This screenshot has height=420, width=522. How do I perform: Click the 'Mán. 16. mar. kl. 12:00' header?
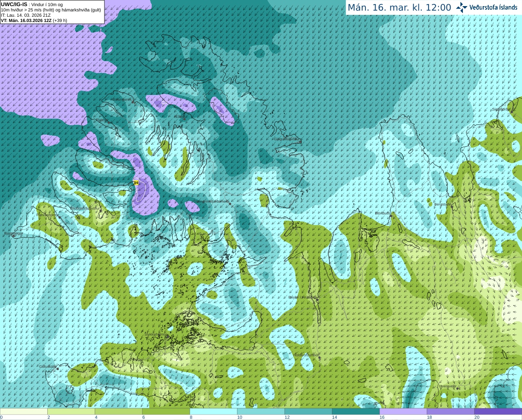399,7
